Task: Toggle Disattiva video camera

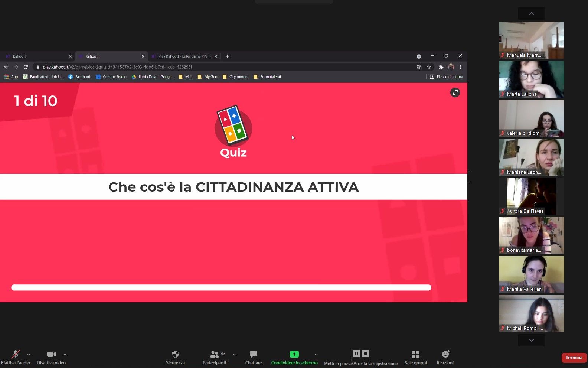Action: 51,354
